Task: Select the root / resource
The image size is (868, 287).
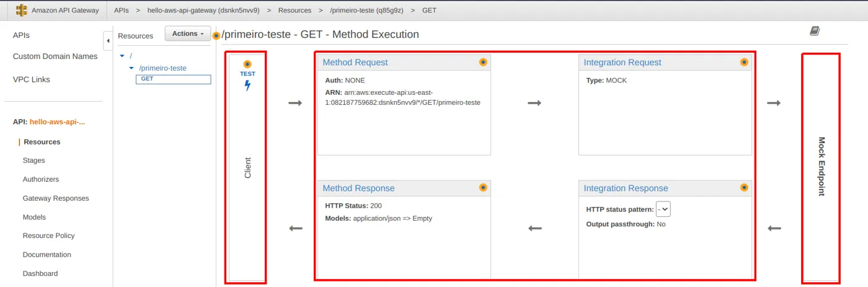Action: [x=131, y=56]
